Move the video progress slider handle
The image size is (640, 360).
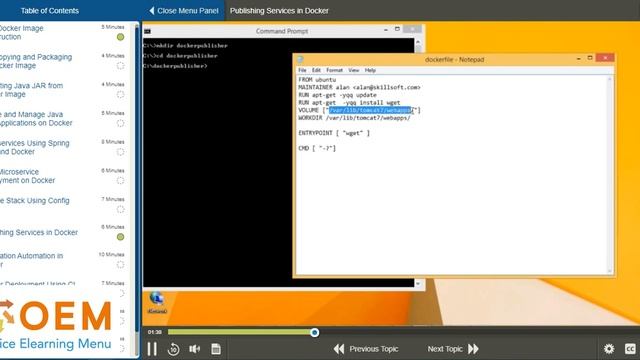coord(314,332)
